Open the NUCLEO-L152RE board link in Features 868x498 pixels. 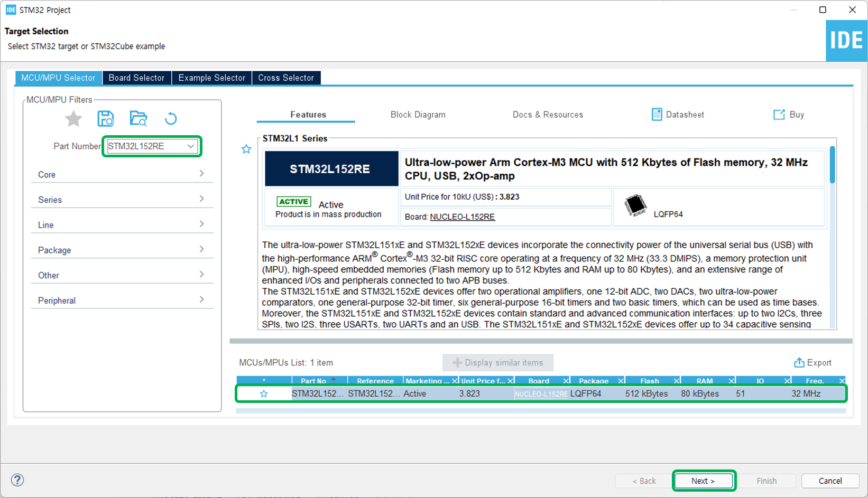point(463,217)
